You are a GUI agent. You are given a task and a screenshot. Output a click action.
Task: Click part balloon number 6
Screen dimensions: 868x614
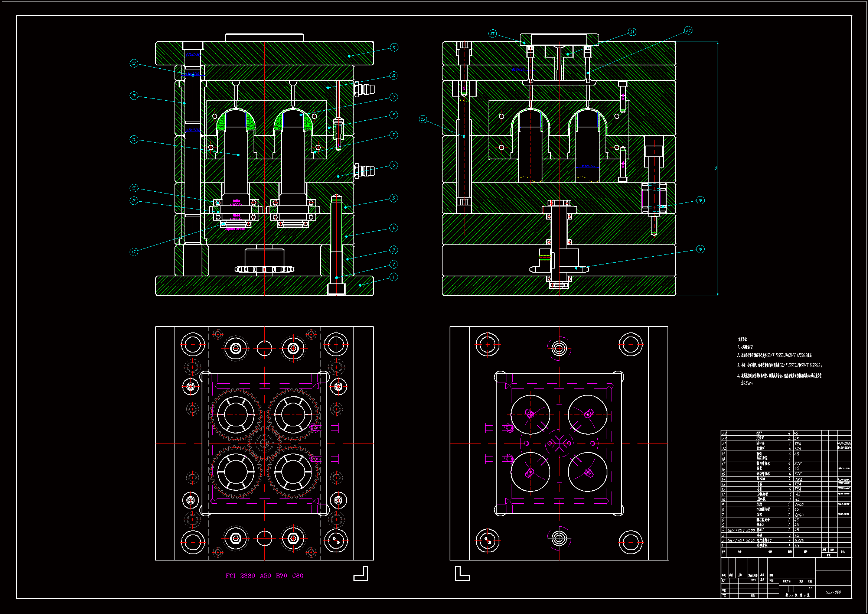coord(394,165)
